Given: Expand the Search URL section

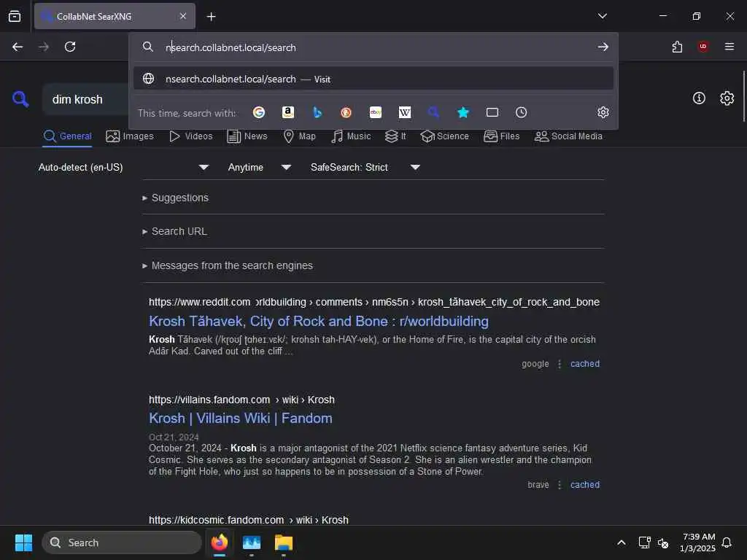Looking at the screenshot, I should 174,231.
